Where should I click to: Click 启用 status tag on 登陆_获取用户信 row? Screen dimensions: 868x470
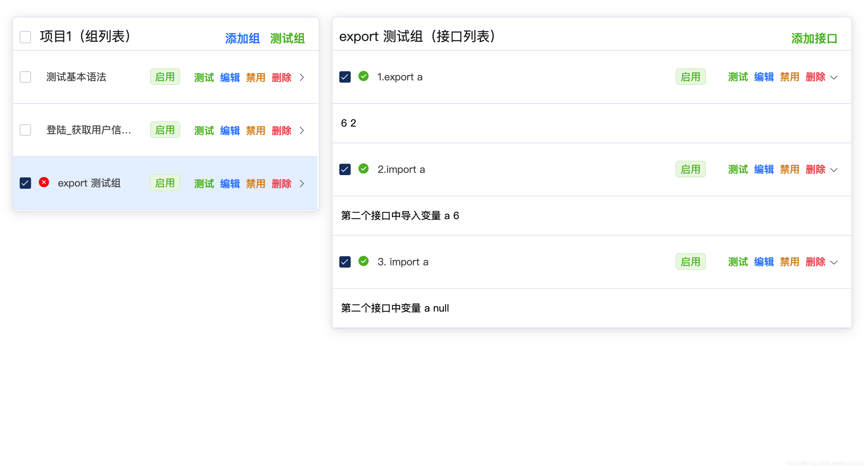point(165,130)
